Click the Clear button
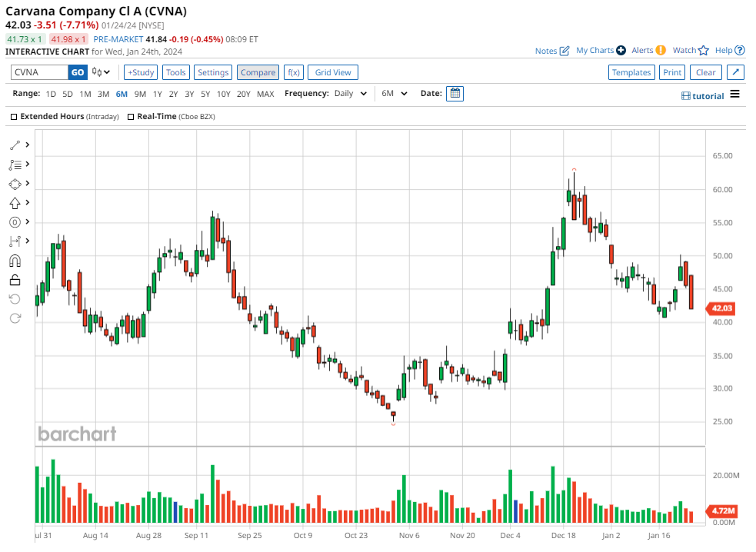Screen dimensions: 756x552 tap(706, 72)
